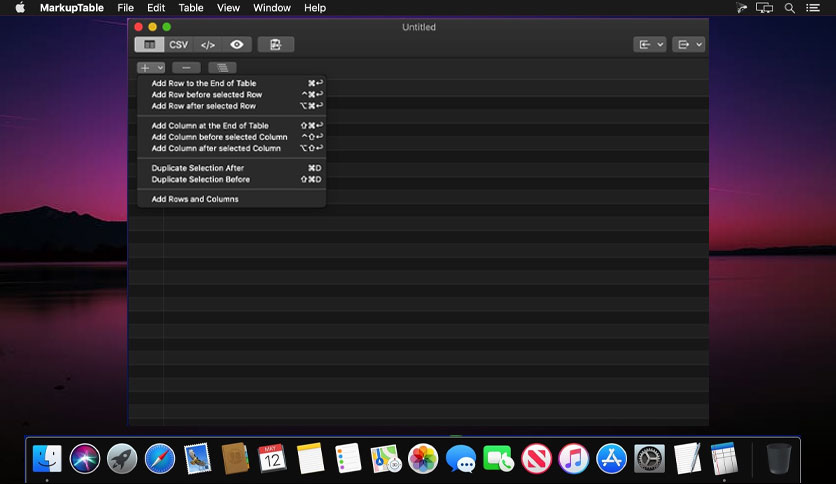The image size is (836, 484).
Task: Open Spotlight search in menu bar
Action: click(x=790, y=8)
